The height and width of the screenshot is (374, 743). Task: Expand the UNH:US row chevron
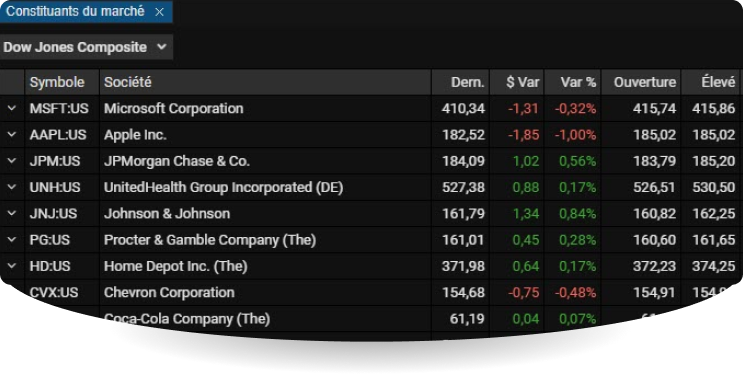point(12,187)
